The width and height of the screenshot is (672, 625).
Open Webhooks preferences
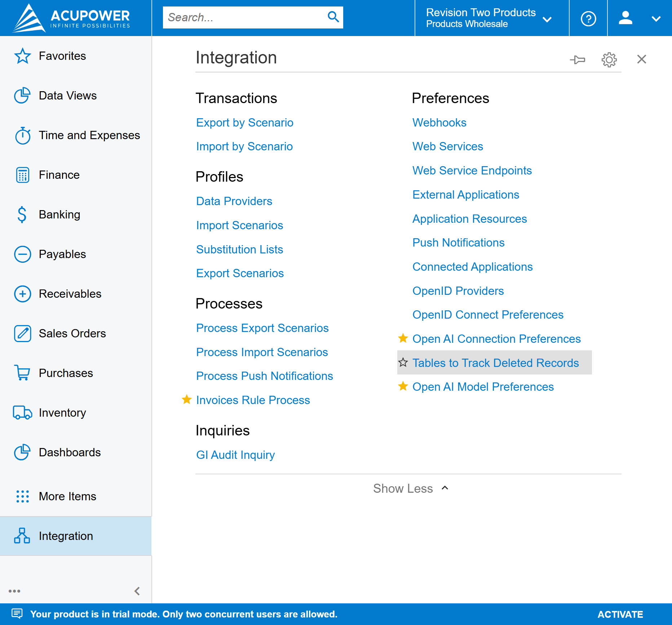pos(439,123)
